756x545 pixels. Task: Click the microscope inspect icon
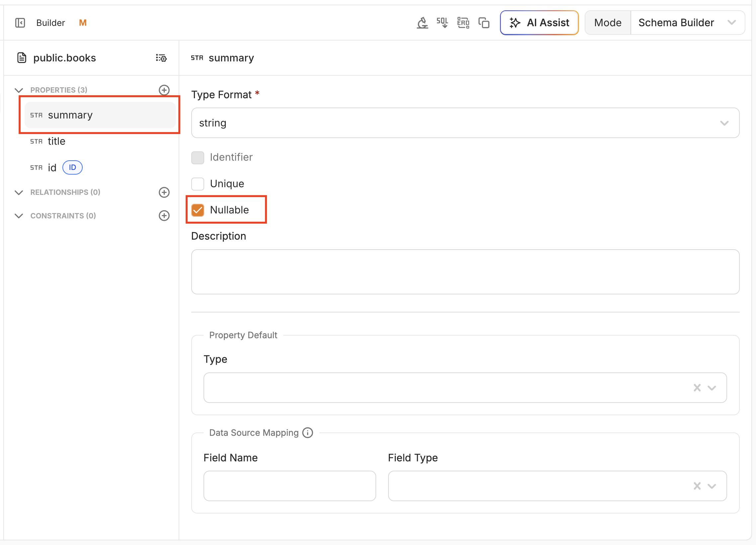422,23
